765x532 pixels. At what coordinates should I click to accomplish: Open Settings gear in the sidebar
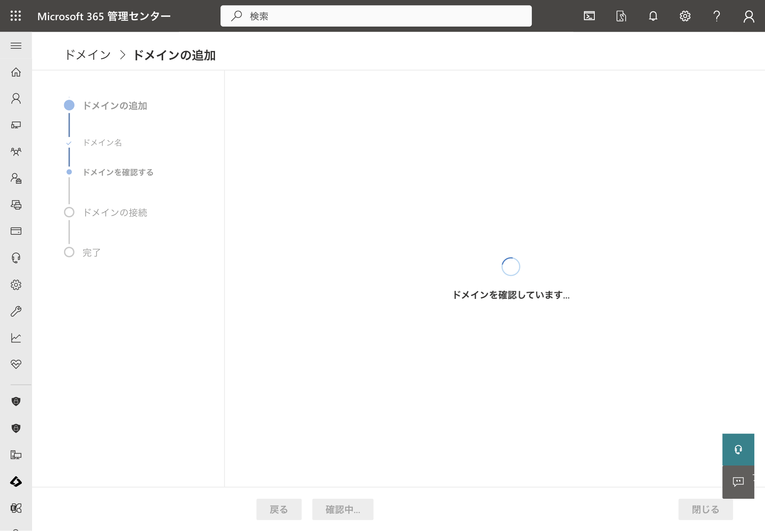(16, 285)
